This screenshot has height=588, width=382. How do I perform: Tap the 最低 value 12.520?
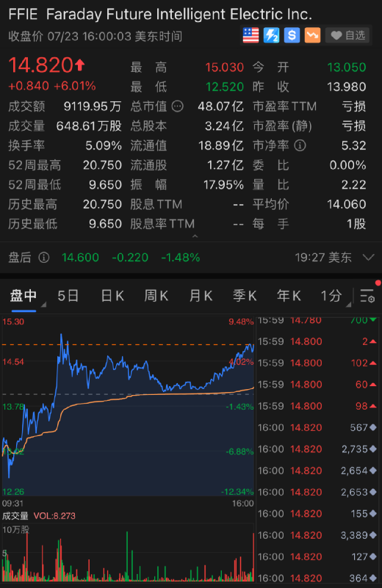225,87
